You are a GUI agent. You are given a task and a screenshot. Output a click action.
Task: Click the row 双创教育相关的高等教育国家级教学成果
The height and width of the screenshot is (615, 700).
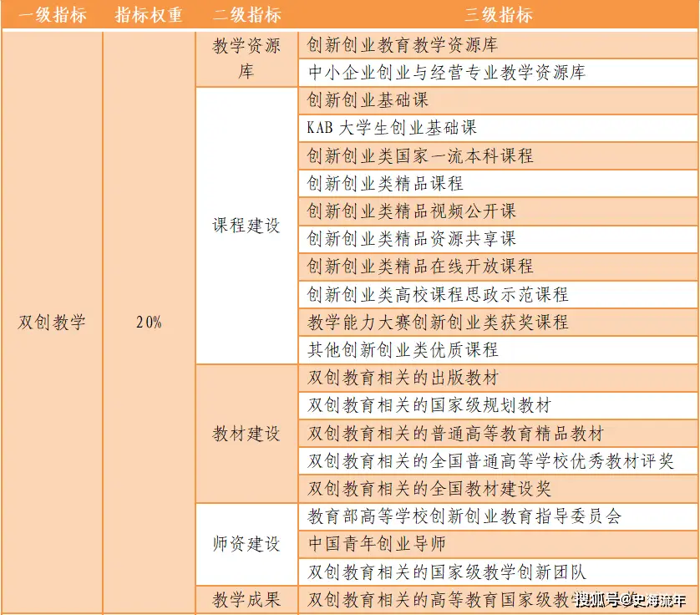point(498,599)
